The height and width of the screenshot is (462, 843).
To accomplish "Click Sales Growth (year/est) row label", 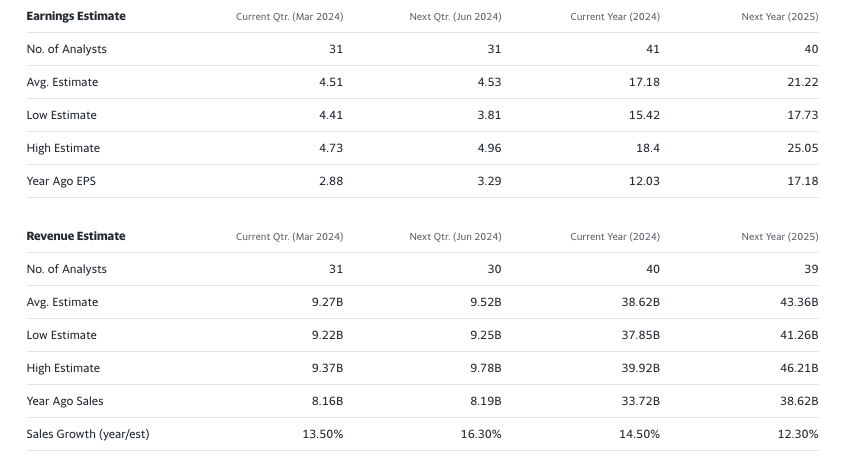I will pos(88,435).
